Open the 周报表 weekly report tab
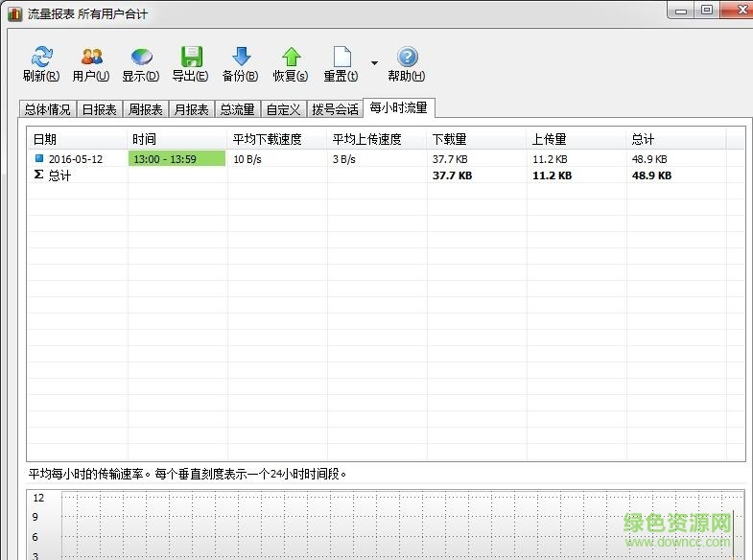753x560 pixels. pyautogui.click(x=146, y=109)
